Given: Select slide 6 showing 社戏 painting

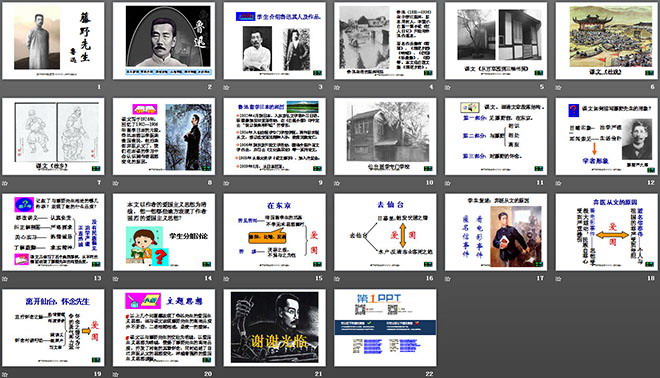Looking at the screenshot, I should pyautogui.click(x=607, y=40).
